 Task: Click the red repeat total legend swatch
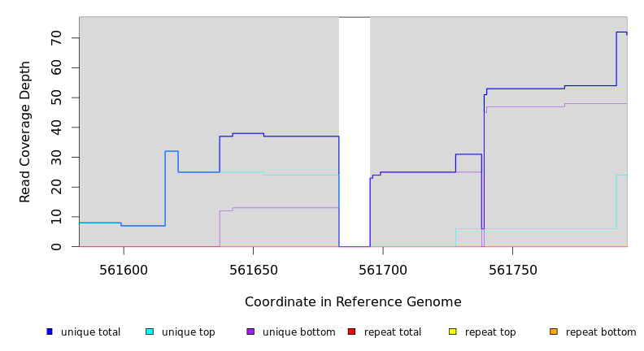tap(351, 331)
